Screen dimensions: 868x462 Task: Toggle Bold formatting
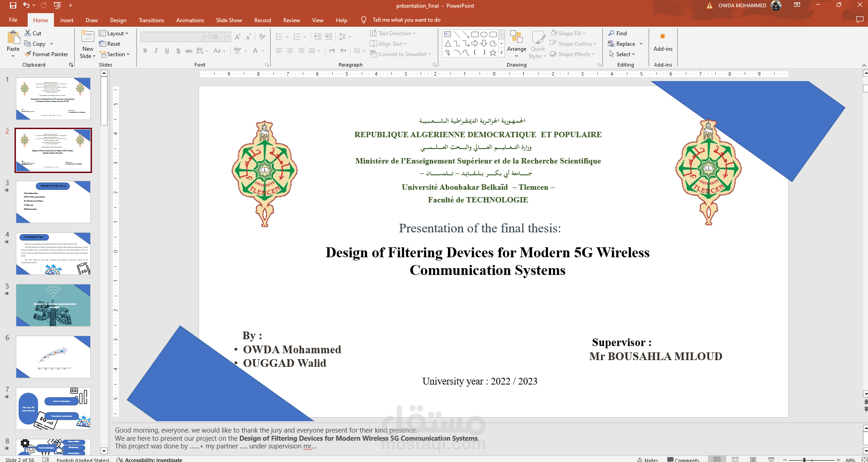[145, 51]
